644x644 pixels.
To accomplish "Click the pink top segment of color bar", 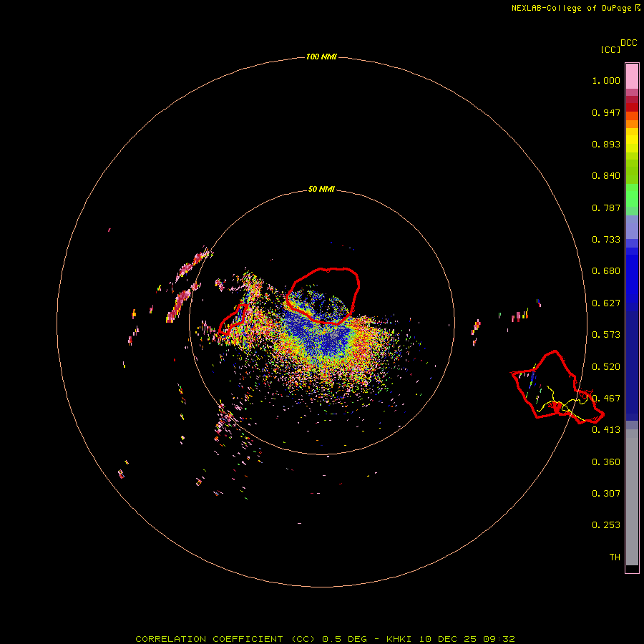I will [x=632, y=77].
